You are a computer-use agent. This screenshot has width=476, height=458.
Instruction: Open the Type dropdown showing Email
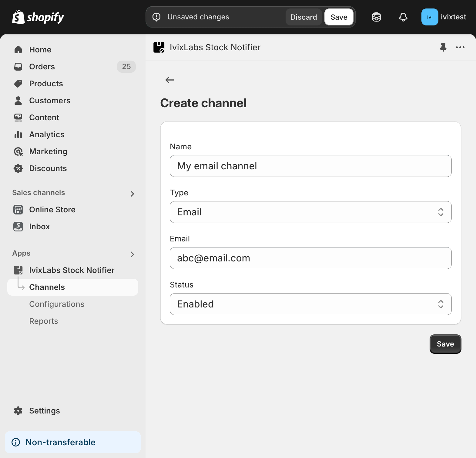[311, 212]
